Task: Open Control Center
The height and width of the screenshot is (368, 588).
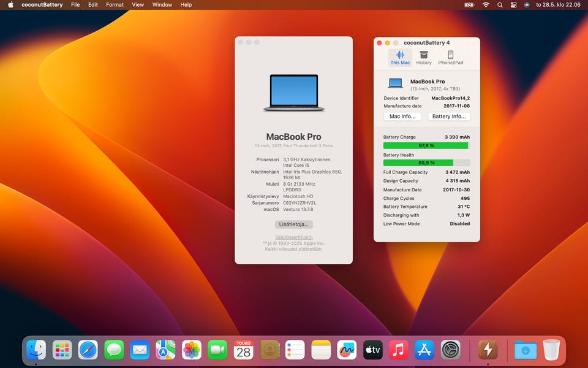Action: click(513, 5)
